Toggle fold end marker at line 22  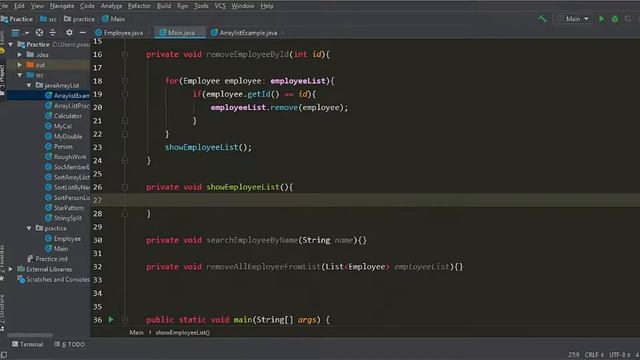tap(125, 134)
